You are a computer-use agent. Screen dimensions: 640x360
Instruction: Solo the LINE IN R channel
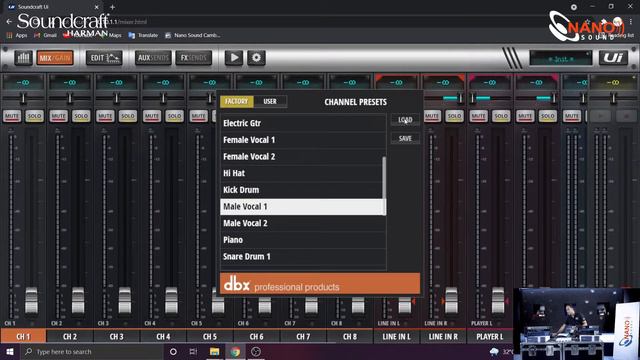[x=454, y=116]
